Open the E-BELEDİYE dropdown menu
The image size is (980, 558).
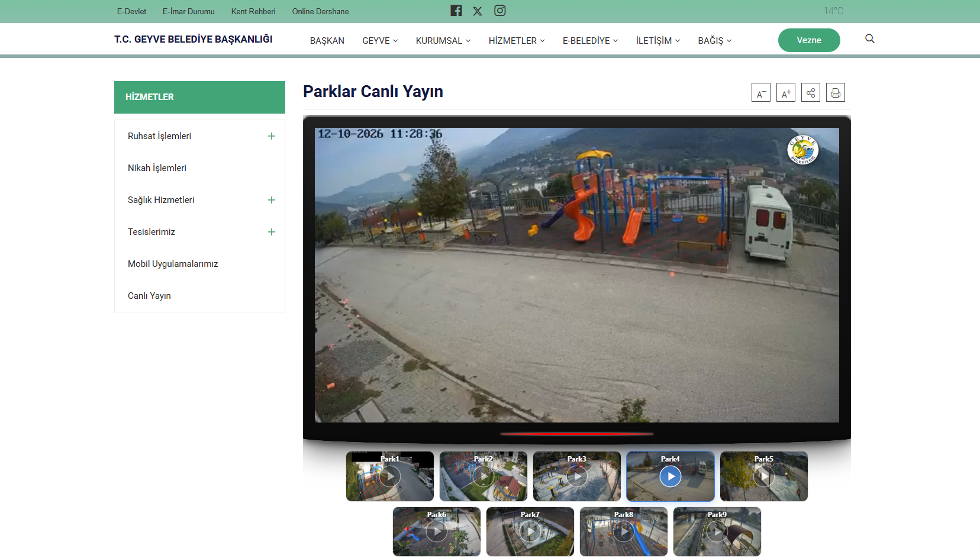(590, 40)
